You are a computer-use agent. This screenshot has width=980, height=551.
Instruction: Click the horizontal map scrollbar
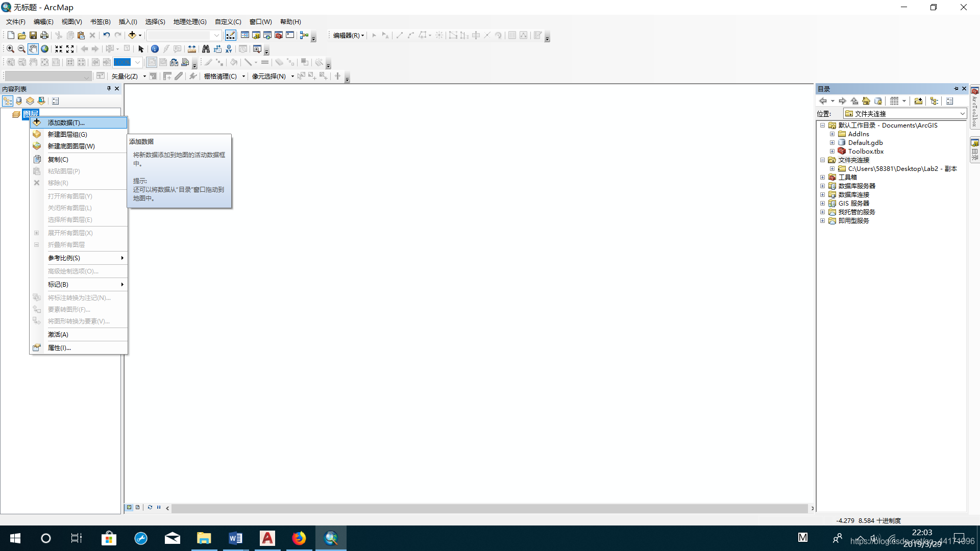[489, 508]
